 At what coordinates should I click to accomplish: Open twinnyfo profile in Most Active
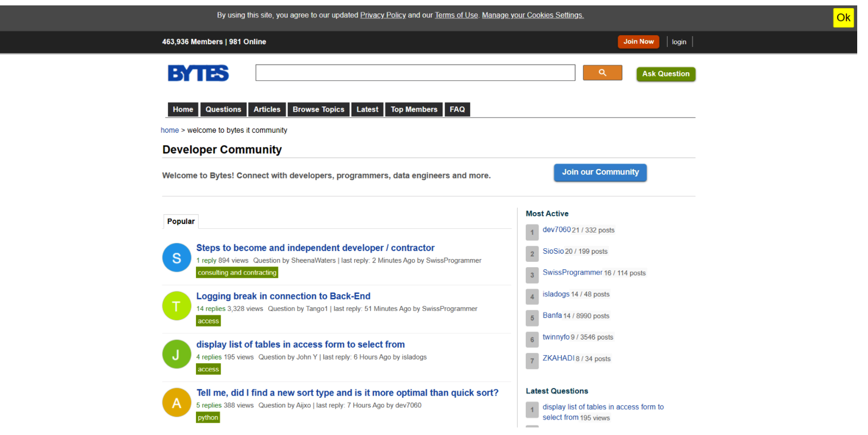pos(556,337)
